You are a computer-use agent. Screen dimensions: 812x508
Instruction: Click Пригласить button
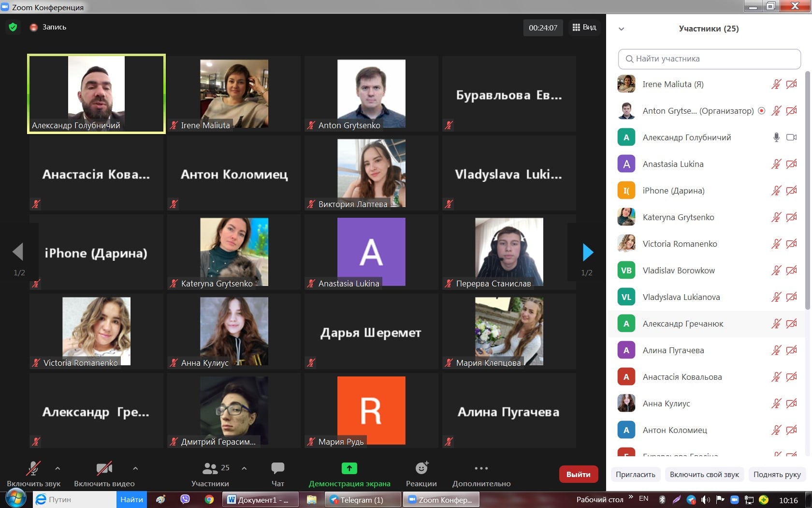coord(636,474)
